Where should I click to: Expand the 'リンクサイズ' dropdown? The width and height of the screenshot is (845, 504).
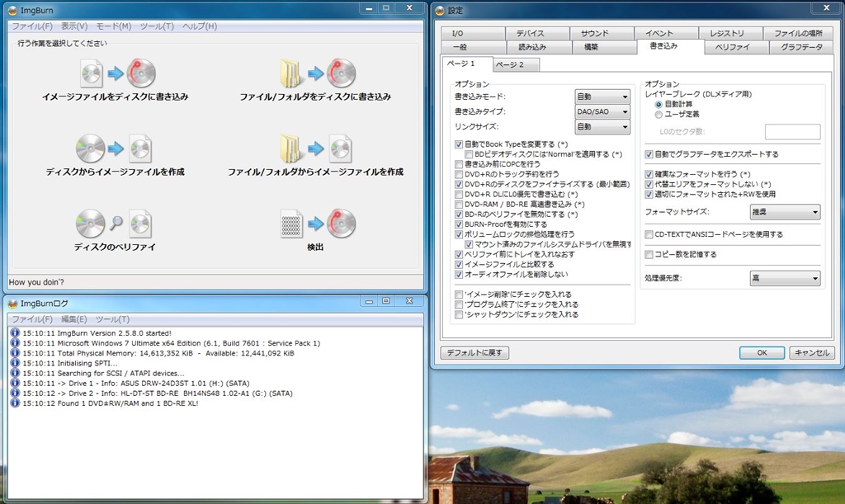(602, 126)
